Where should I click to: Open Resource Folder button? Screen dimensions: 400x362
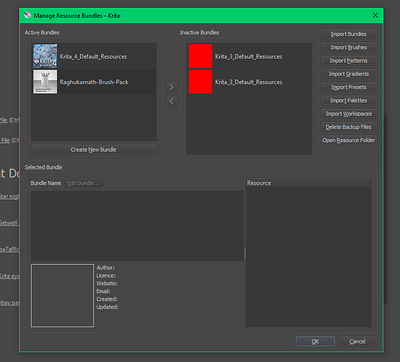[x=349, y=140]
